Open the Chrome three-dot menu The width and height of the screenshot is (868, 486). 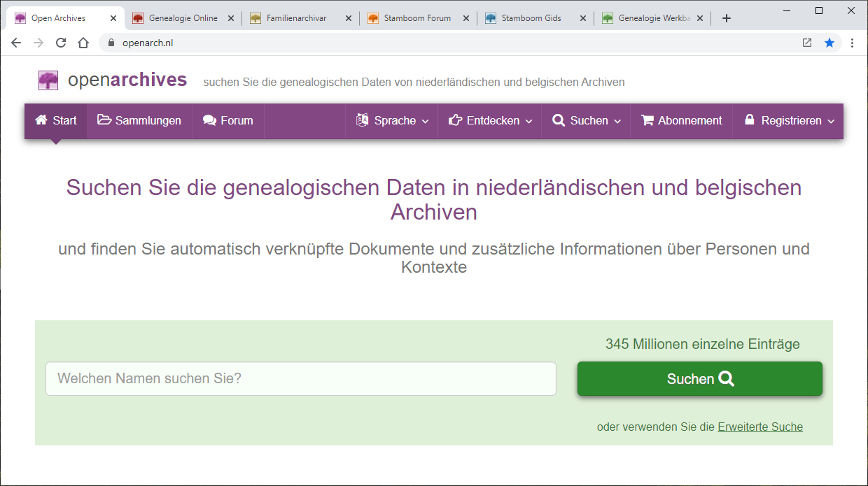click(852, 43)
